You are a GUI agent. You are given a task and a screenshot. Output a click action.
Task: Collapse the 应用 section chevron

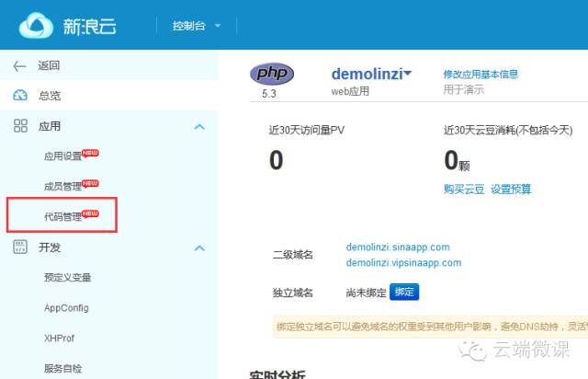click(199, 127)
